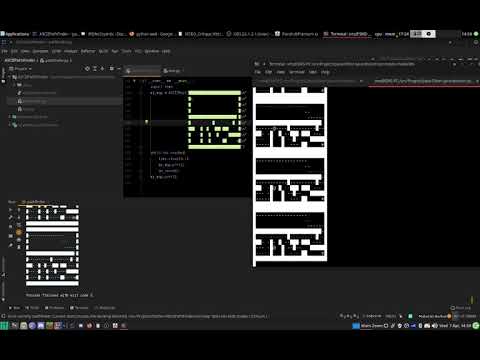480x360 pixels.
Task: Click the clock in top panel
Action: (467, 34)
